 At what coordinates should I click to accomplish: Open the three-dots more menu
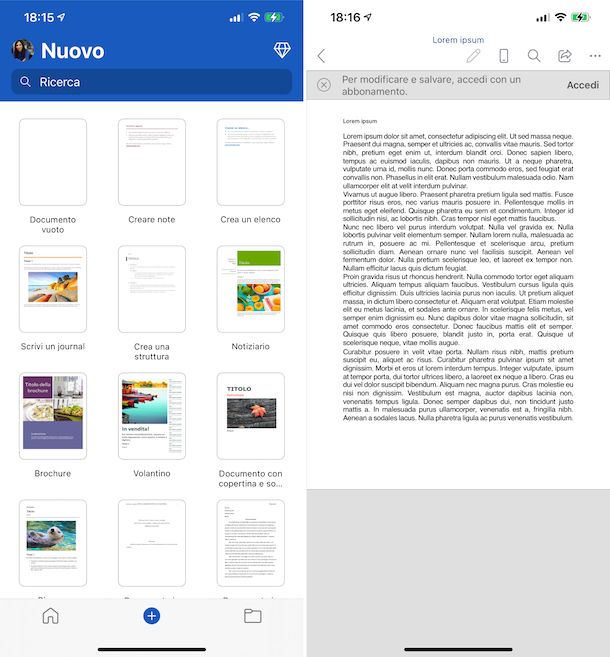(595, 56)
